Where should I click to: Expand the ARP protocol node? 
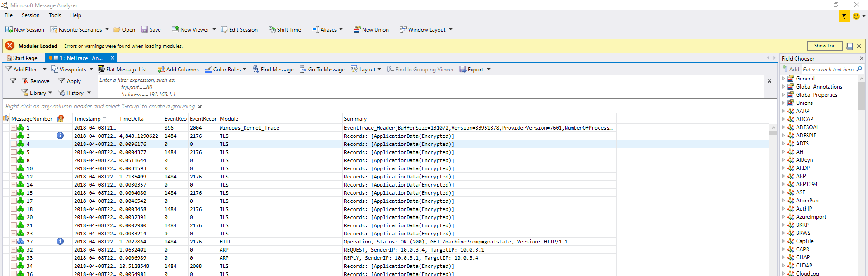click(x=784, y=176)
